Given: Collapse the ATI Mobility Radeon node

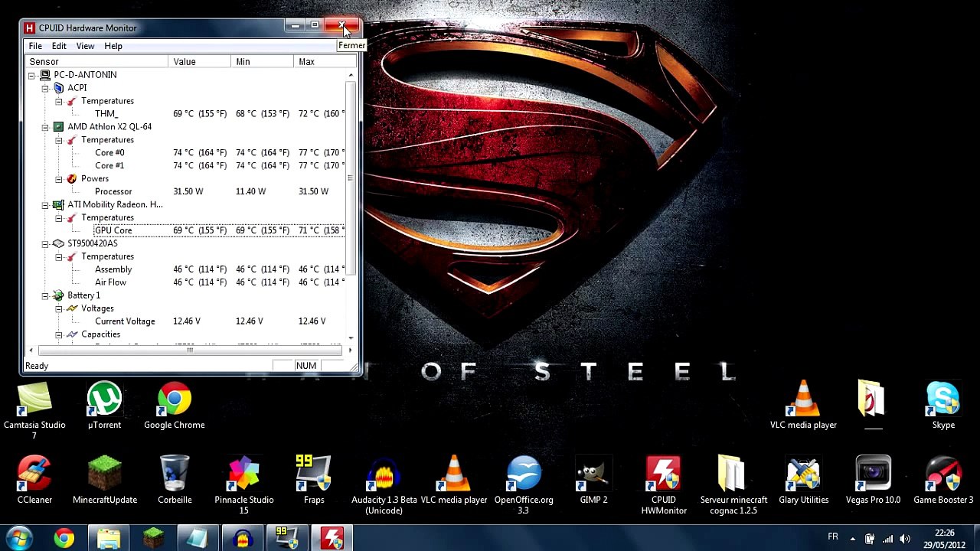Looking at the screenshot, I should pos(45,205).
